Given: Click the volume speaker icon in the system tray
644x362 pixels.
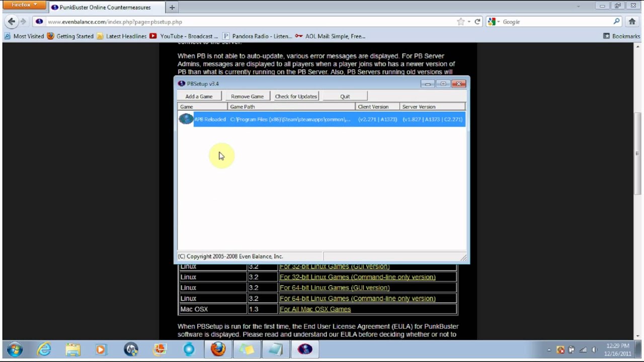Looking at the screenshot, I should coord(594,350).
